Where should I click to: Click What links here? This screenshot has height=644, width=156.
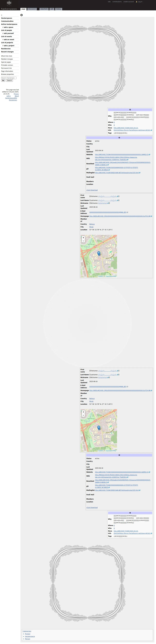[6, 56]
